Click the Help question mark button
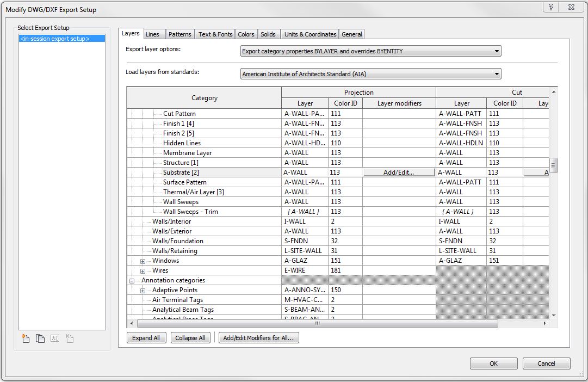Viewport: 588px width, 382px height. pyautogui.click(x=551, y=7)
